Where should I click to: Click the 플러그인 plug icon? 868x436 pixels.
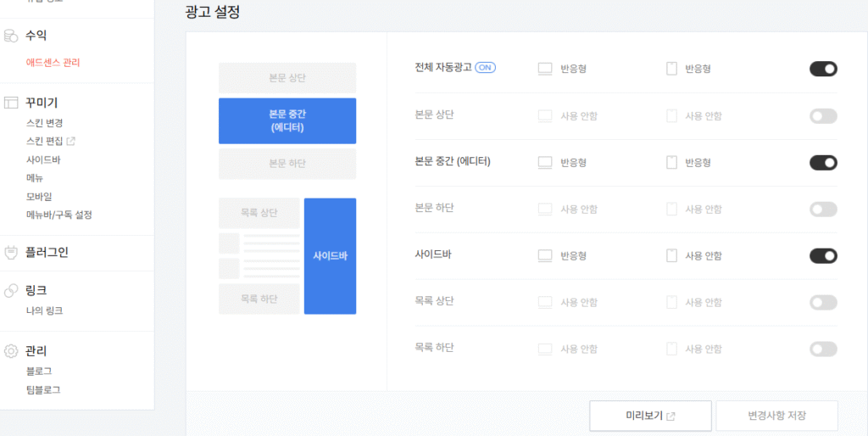coord(11,253)
